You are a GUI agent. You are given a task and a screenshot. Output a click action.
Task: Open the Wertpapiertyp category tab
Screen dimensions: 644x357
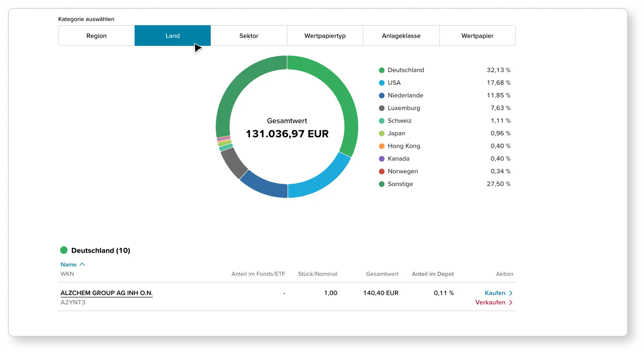[324, 35]
